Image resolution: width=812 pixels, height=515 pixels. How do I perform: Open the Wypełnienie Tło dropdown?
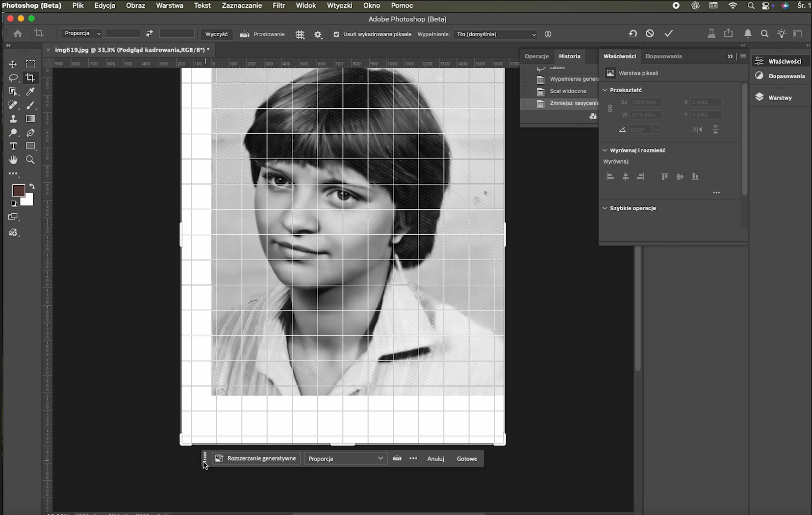[496, 34]
